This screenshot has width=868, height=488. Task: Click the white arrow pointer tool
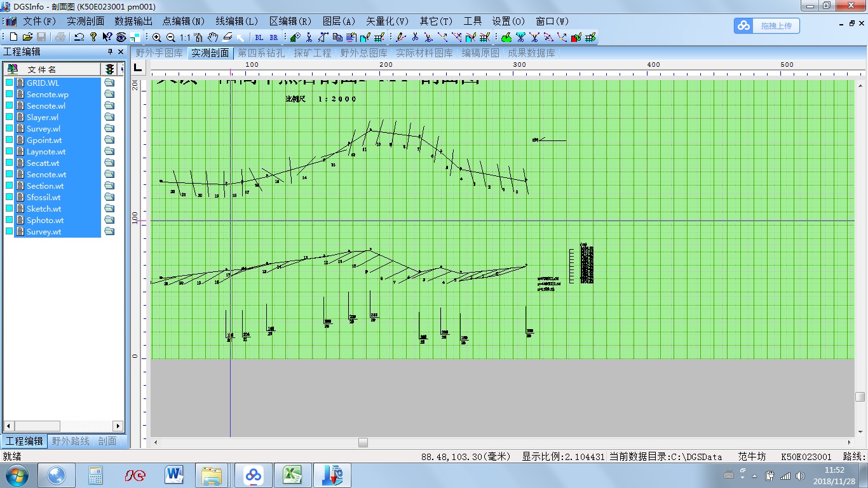point(240,38)
